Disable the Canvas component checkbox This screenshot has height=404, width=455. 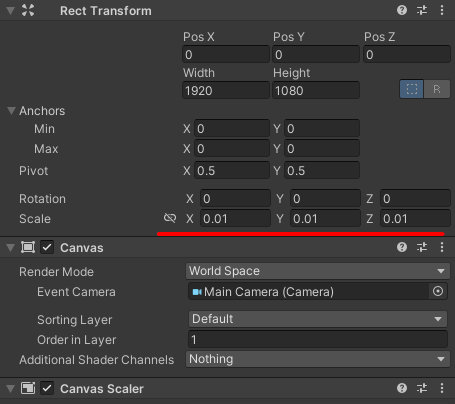(47, 247)
